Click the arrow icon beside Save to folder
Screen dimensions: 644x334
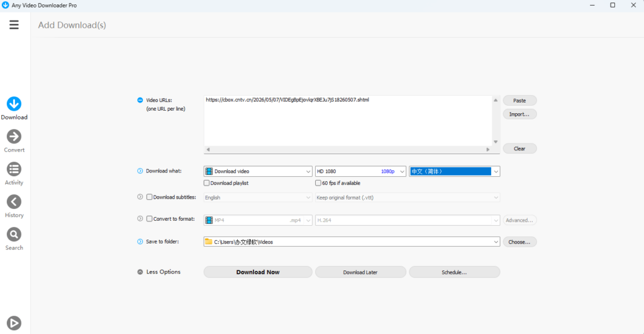click(140, 242)
